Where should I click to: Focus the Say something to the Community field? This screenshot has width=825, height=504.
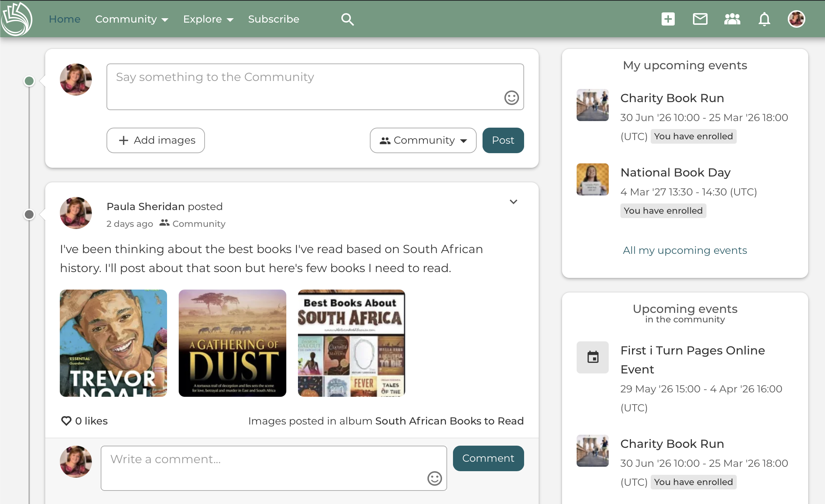coord(315,87)
